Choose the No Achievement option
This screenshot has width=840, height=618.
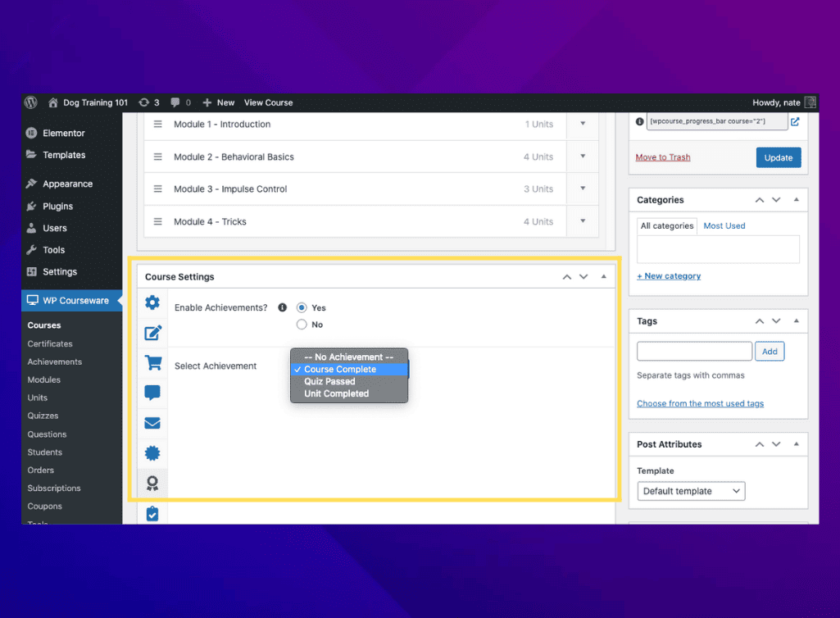[x=349, y=357]
